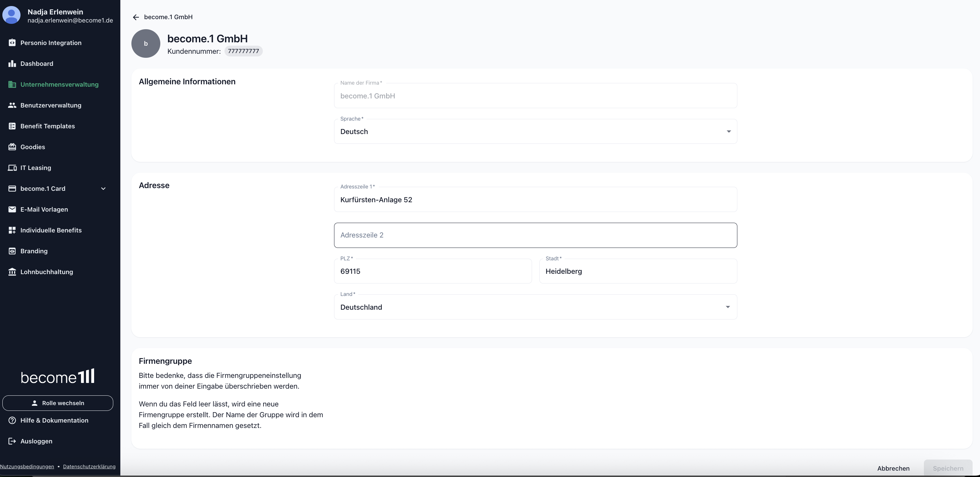This screenshot has height=477, width=980.
Task: Click the Name der Firma field
Action: click(x=535, y=96)
